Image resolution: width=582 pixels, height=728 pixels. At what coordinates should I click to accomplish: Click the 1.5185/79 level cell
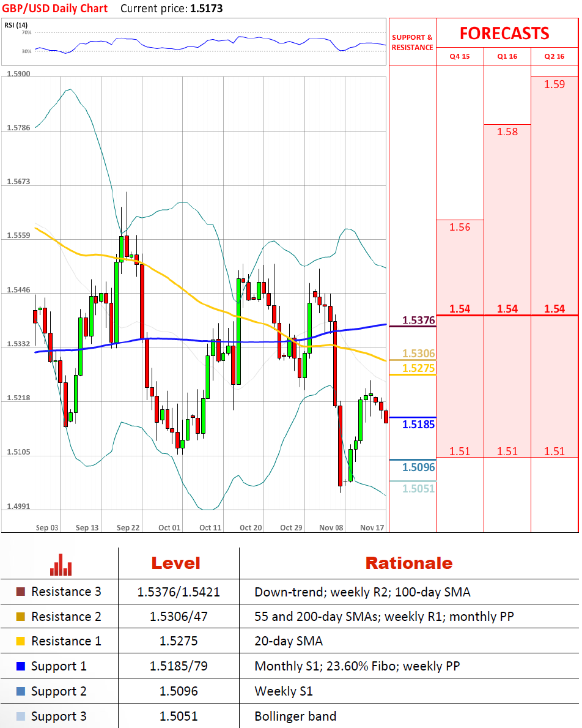[x=179, y=666]
